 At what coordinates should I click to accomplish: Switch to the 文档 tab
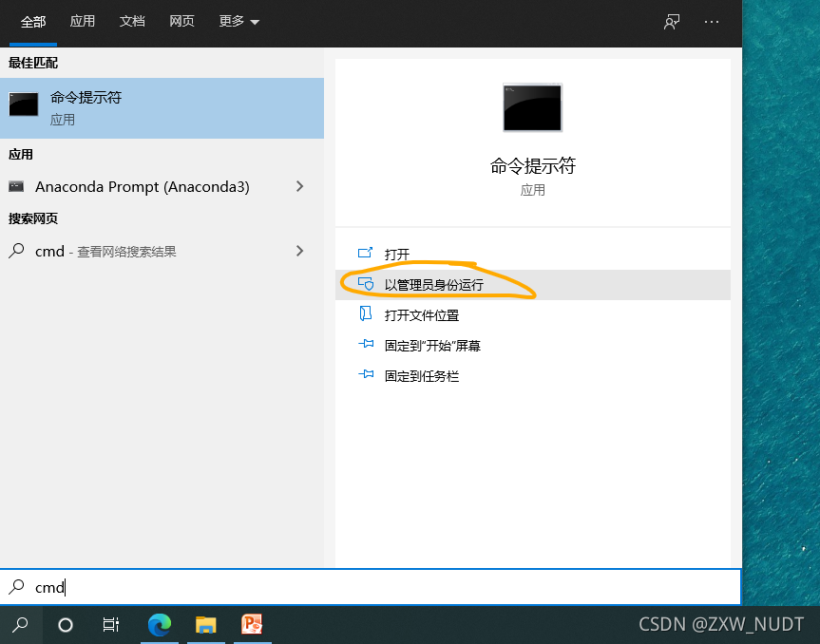(132, 21)
